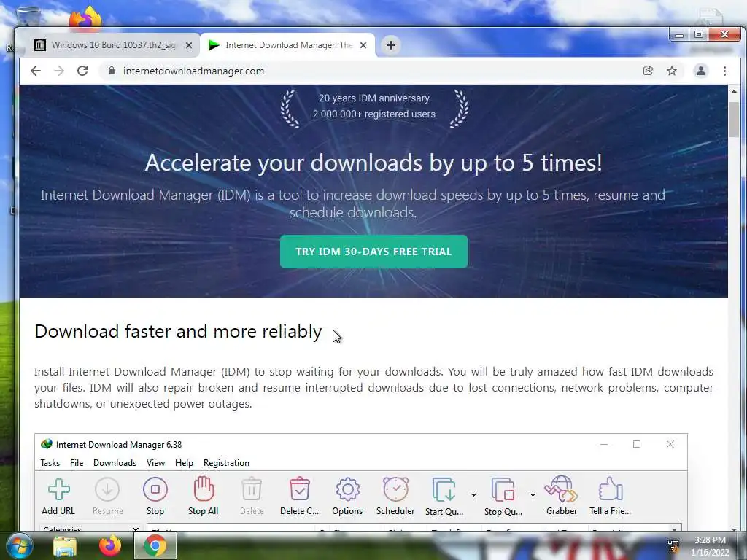This screenshot has width=747, height=560.
Task: Expand the Stop Queue dropdown arrow
Action: [x=533, y=495]
